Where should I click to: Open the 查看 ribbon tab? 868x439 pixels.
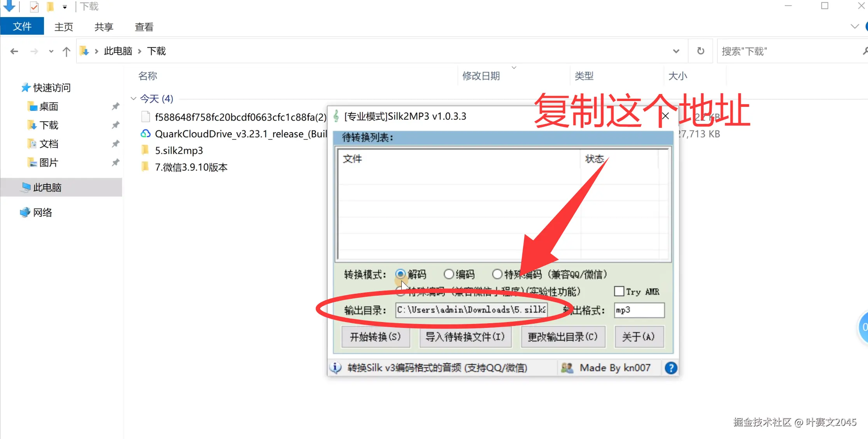coord(144,27)
